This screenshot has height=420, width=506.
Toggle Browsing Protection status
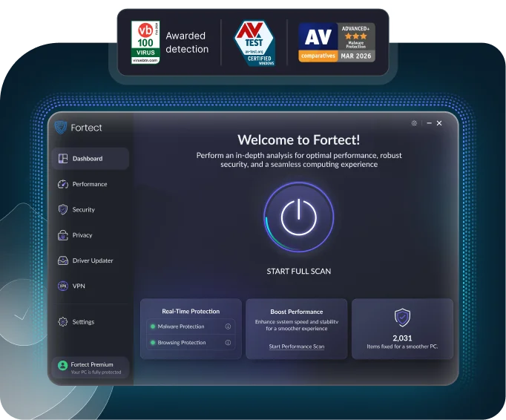[x=153, y=343]
